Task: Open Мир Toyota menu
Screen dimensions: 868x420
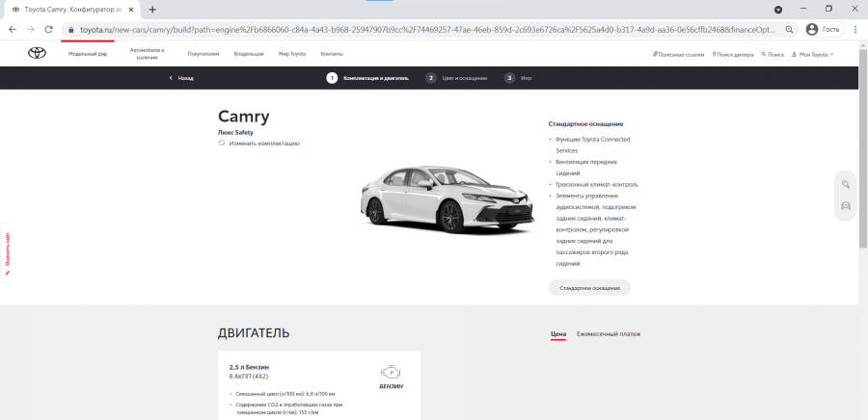Action: pyautogui.click(x=291, y=54)
